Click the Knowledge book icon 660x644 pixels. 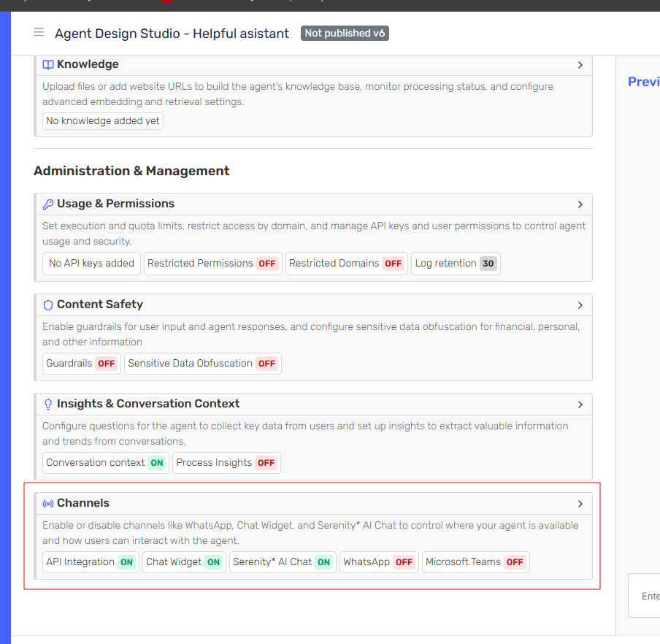pyautogui.click(x=48, y=65)
